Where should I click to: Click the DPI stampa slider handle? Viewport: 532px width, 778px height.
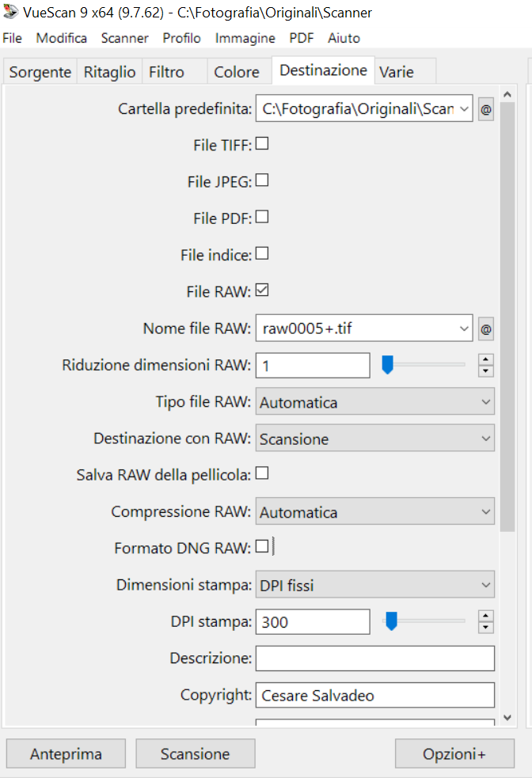390,622
